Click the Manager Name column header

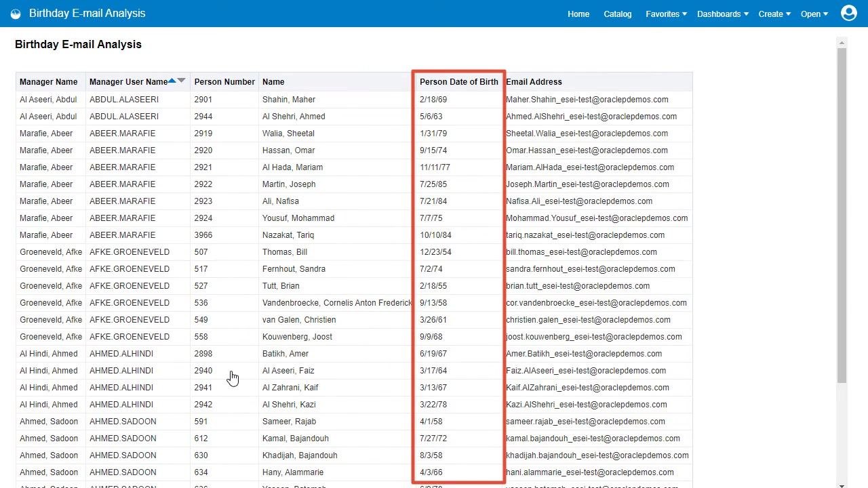pos(49,82)
